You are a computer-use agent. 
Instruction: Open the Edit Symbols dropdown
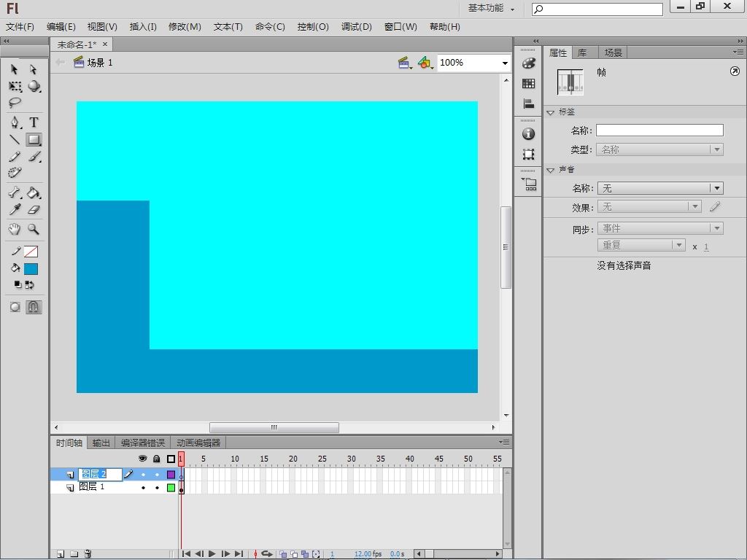[x=425, y=63]
